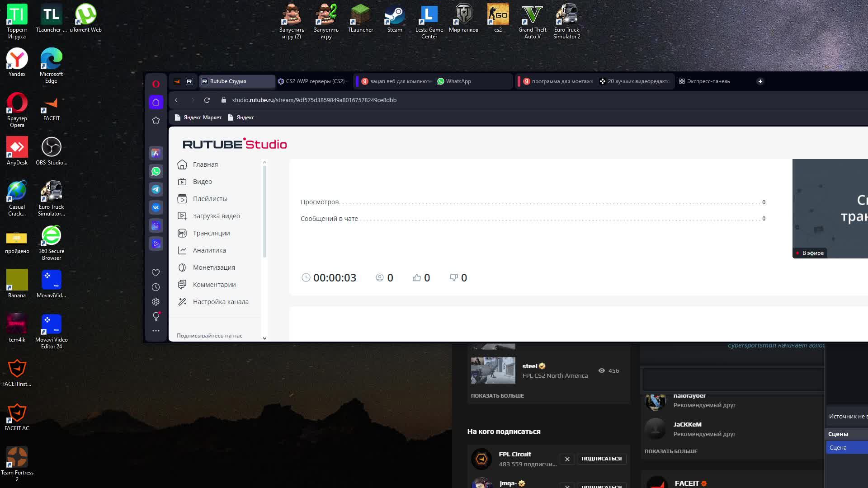Click the stream preview thumbnail В эфире
Viewport: 868px width, 488px height.
[830, 209]
